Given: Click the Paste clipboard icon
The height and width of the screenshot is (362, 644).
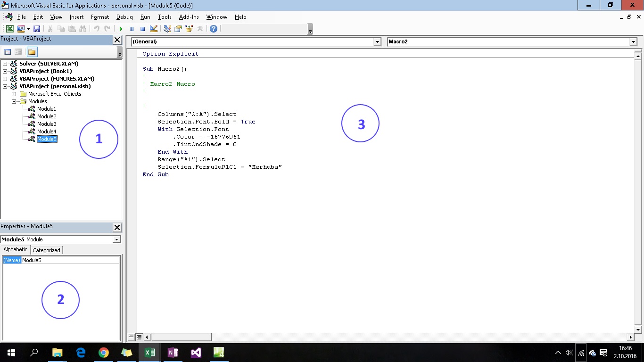Looking at the screenshot, I should 72,29.
